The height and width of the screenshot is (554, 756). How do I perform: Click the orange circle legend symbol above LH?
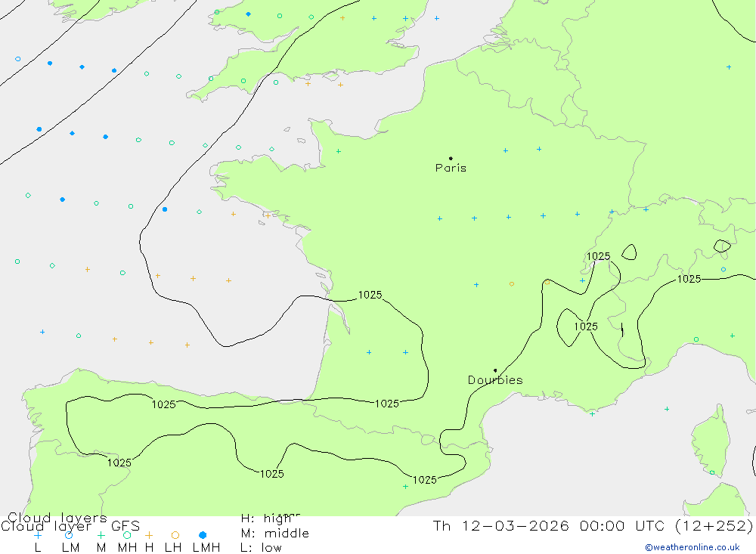point(175,534)
